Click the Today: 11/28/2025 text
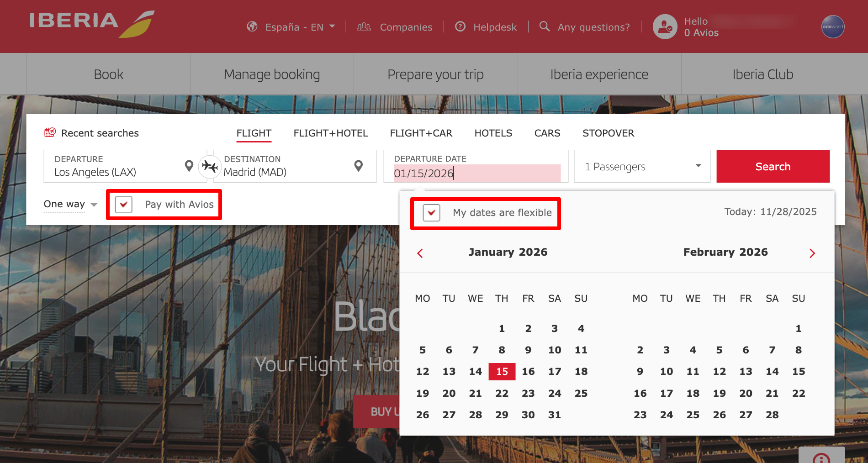868x463 pixels. 770,211
